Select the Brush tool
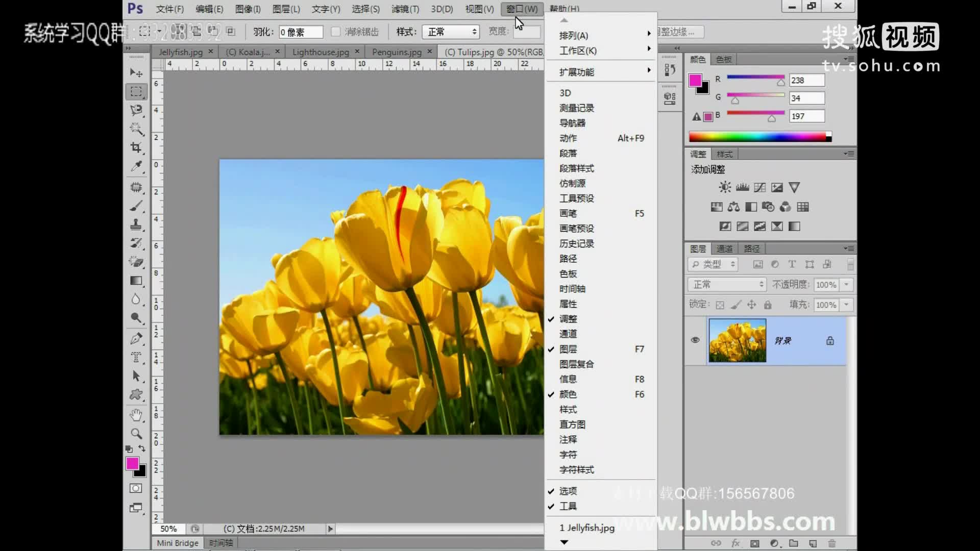The image size is (980, 551). tap(136, 206)
